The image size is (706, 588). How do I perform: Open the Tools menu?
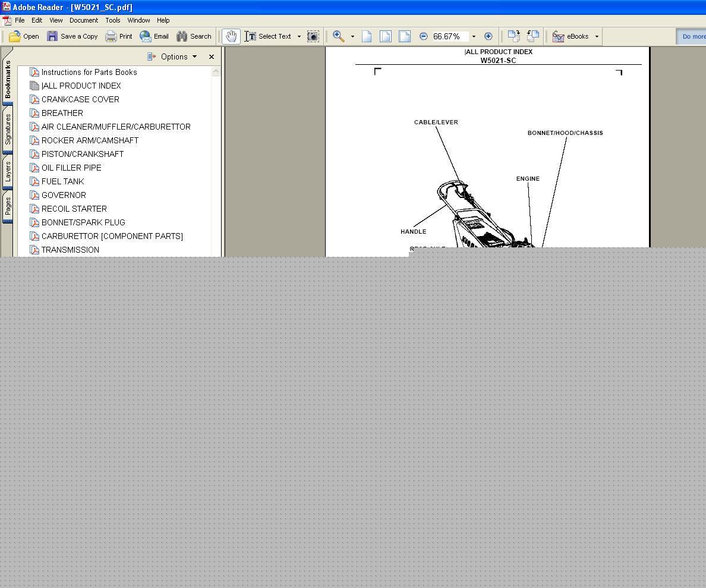[112, 20]
